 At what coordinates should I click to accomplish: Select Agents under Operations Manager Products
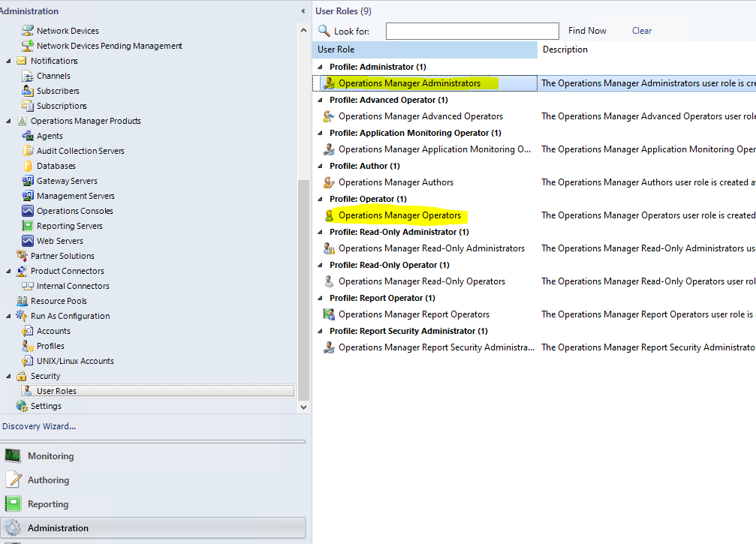(51, 135)
